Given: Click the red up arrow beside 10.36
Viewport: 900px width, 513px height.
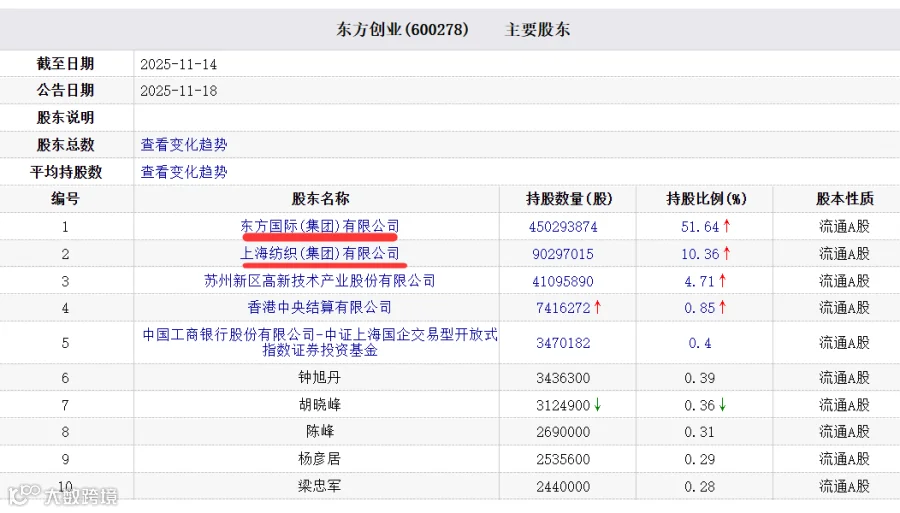Looking at the screenshot, I should pyautogui.click(x=727, y=253).
